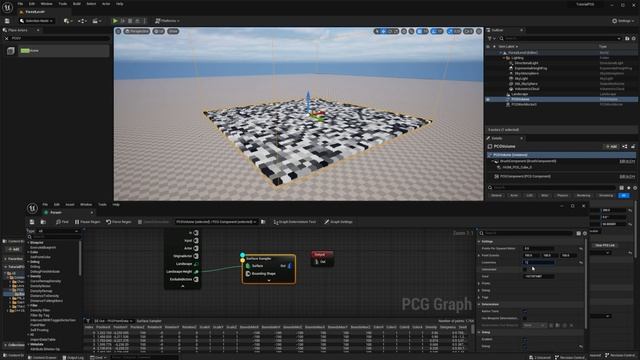Toggle the Unbounded checkbox in node settings

(525, 269)
